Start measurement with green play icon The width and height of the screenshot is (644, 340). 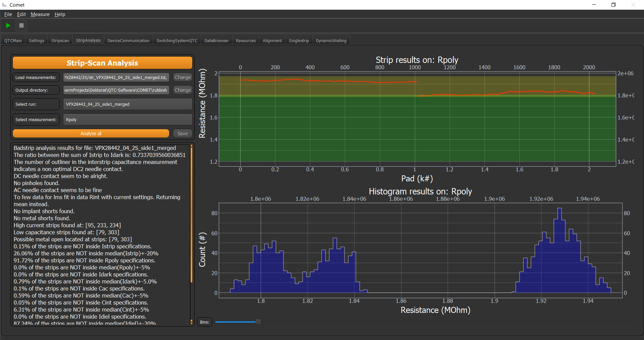[8, 25]
